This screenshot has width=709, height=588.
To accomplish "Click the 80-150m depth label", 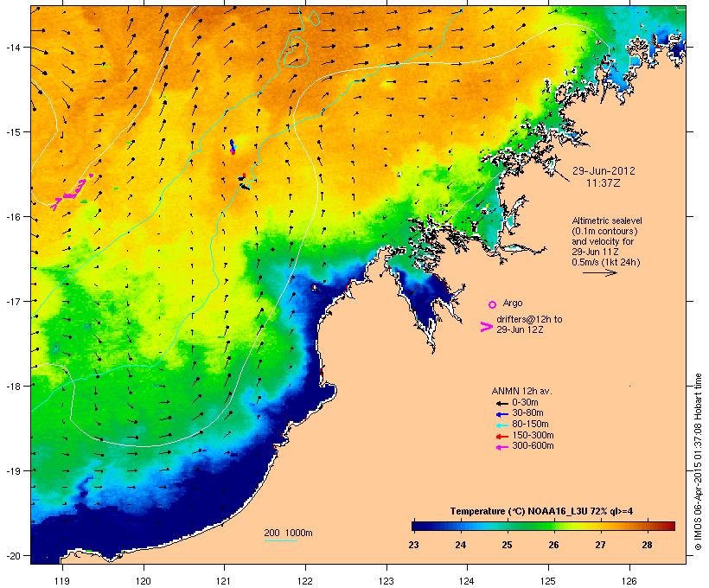I will (x=530, y=425).
